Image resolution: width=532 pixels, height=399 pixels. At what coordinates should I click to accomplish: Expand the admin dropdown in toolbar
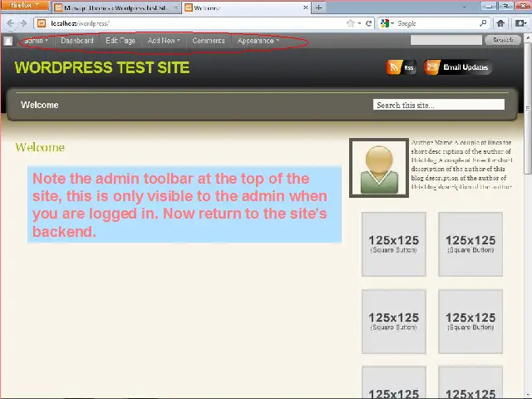[x=36, y=41]
